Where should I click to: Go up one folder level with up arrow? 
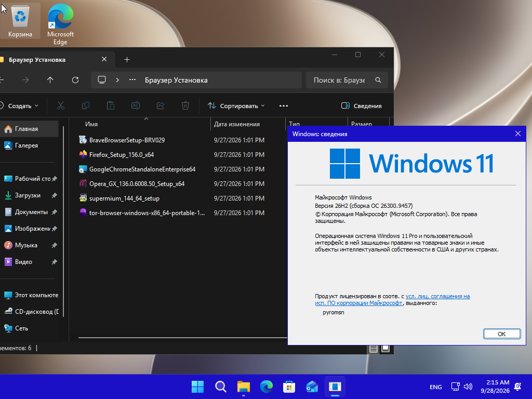point(50,80)
